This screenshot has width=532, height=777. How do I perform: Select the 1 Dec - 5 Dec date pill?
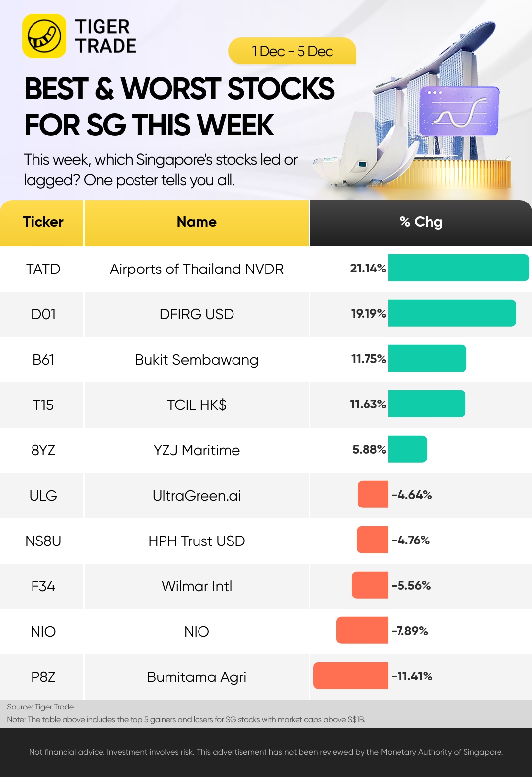[x=292, y=51]
